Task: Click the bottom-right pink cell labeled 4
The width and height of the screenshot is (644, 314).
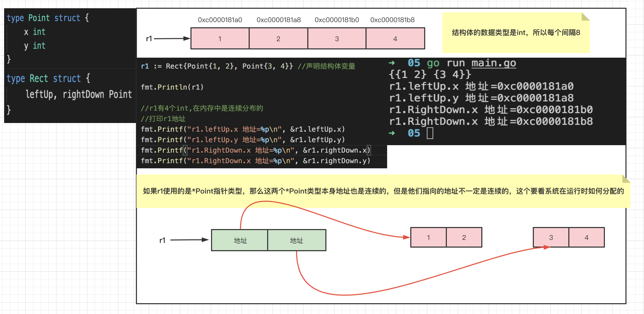Action: (x=586, y=237)
